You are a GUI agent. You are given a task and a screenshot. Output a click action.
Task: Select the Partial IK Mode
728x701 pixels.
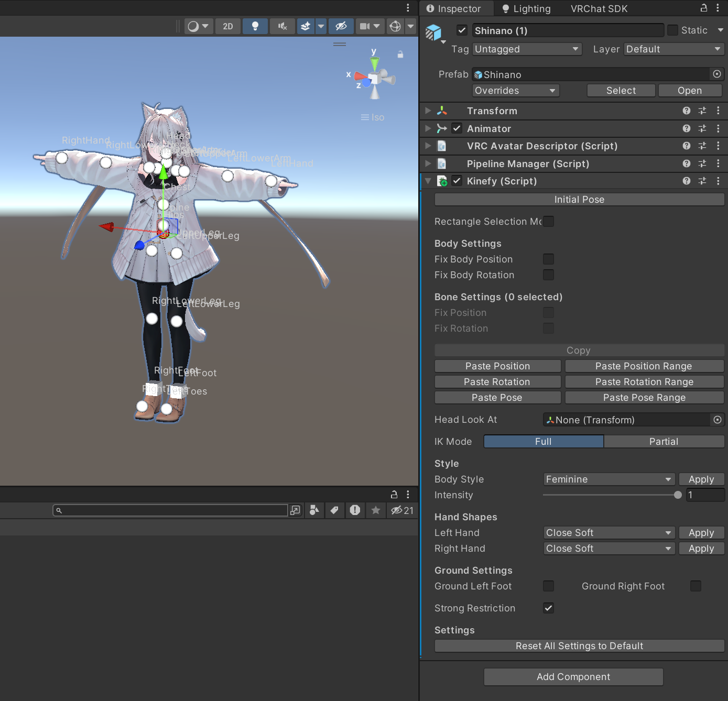[664, 442]
